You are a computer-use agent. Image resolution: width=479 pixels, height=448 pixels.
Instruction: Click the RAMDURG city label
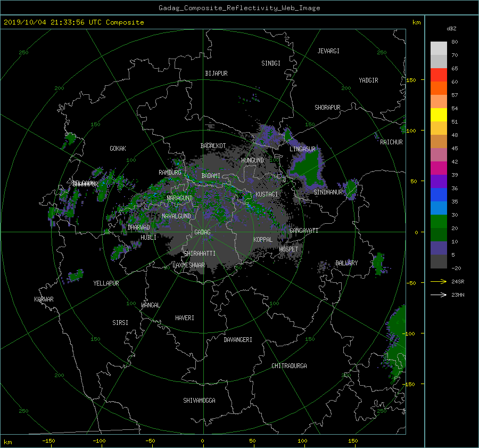point(170,173)
